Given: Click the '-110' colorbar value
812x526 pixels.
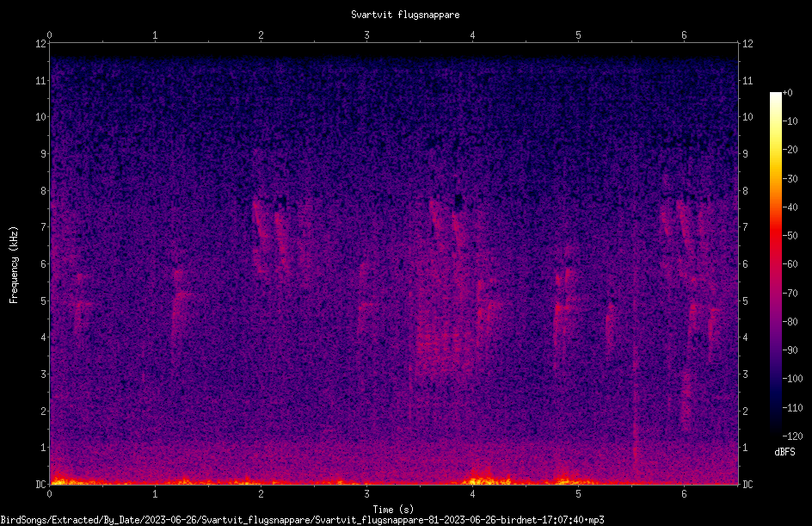Looking at the screenshot, I should point(792,407).
